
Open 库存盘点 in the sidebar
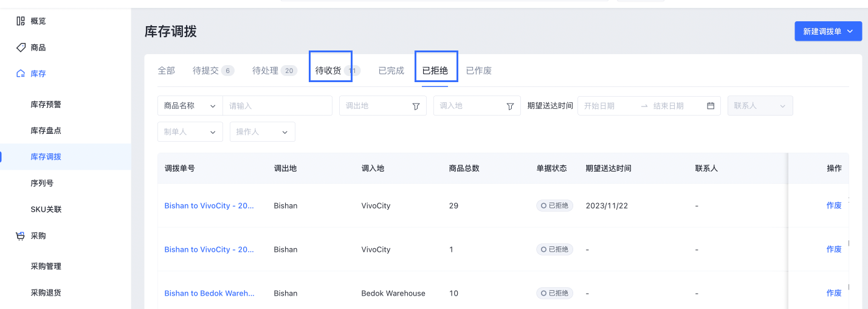(x=46, y=130)
